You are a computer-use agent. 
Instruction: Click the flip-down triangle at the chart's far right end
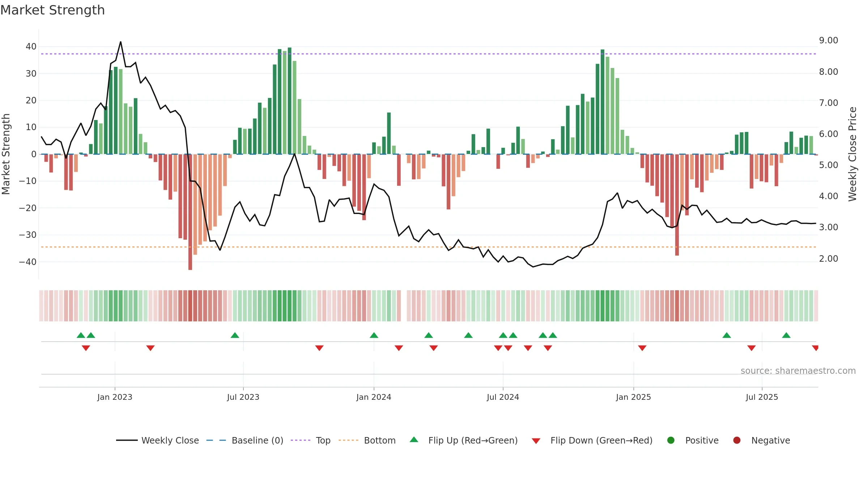[x=815, y=348]
